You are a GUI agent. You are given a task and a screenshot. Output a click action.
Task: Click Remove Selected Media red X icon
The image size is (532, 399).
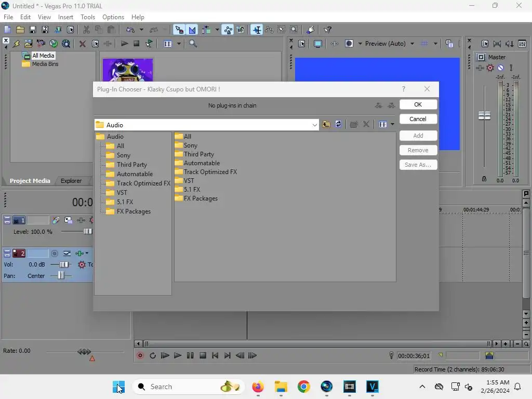coord(83,44)
